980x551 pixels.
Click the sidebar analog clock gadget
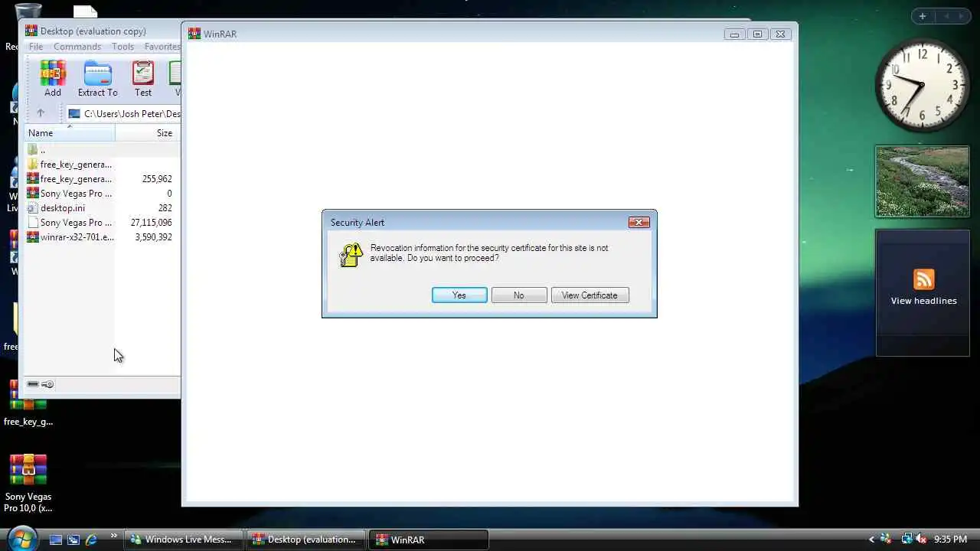pos(922,85)
